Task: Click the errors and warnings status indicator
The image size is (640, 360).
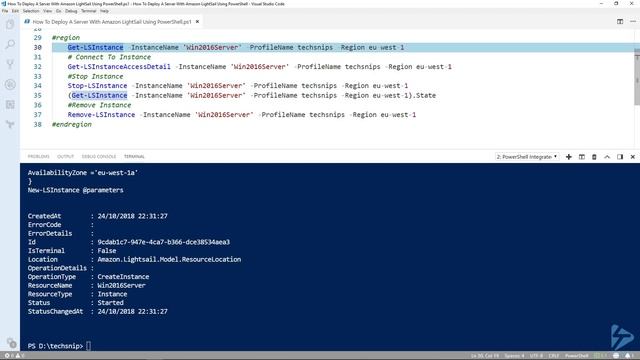Action: pos(14,356)
